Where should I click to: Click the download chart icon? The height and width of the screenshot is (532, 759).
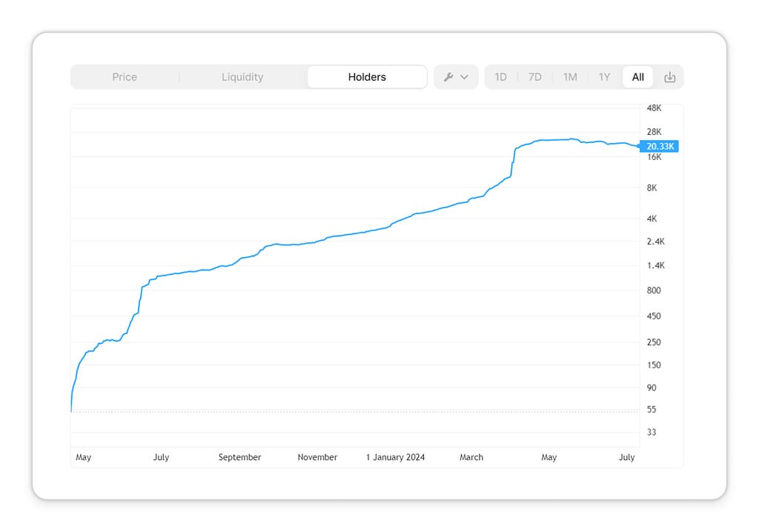pos(669,77)
